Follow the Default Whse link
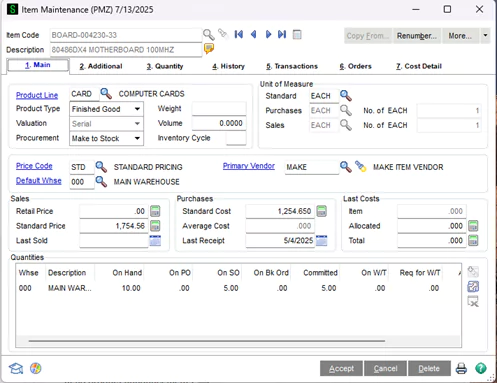The image size is (497, 383). [x=39, y=181]
